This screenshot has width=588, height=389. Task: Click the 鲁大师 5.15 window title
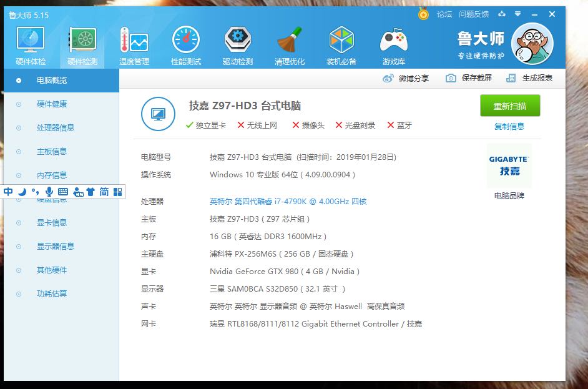29,16
